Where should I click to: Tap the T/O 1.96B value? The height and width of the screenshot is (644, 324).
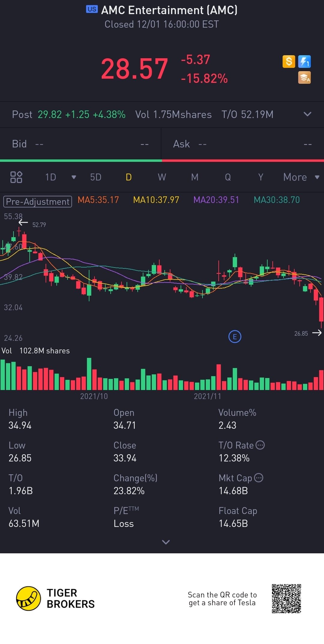(x=20, y=491)
